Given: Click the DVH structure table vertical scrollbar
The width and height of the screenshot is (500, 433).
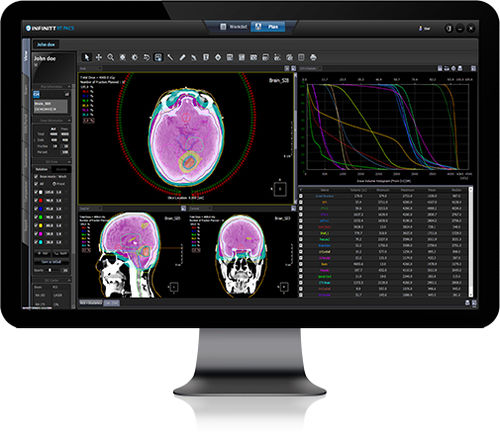Looking at the screenshot, I should [x=471, y=242].
